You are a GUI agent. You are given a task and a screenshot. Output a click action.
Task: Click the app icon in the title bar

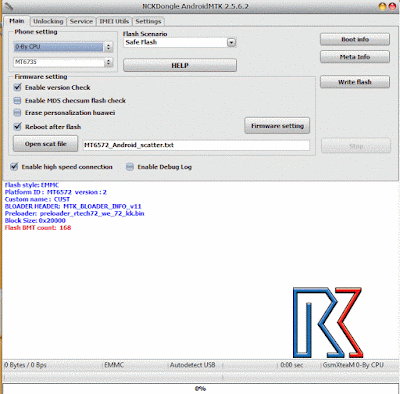click(x=8, y=6)
